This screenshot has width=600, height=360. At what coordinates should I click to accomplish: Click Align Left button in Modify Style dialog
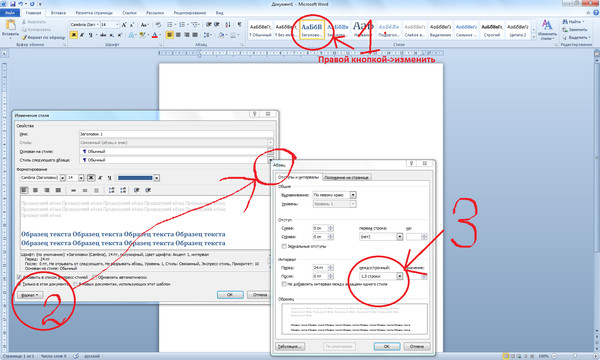(x=24, y=190)
